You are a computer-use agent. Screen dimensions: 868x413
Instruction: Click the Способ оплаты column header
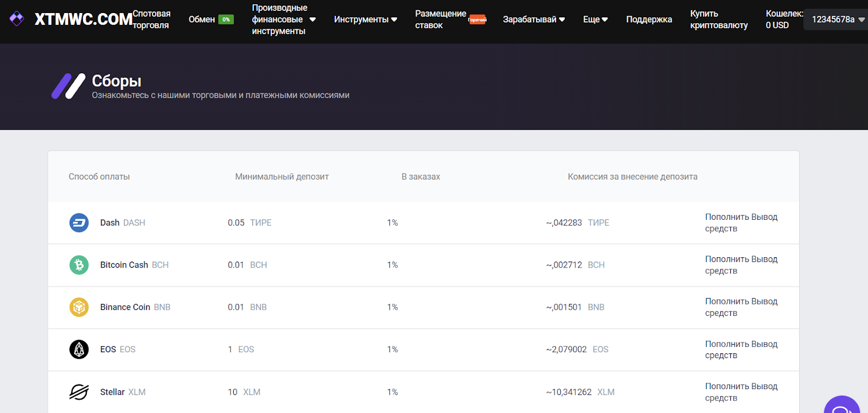click(x=99, y=176)
